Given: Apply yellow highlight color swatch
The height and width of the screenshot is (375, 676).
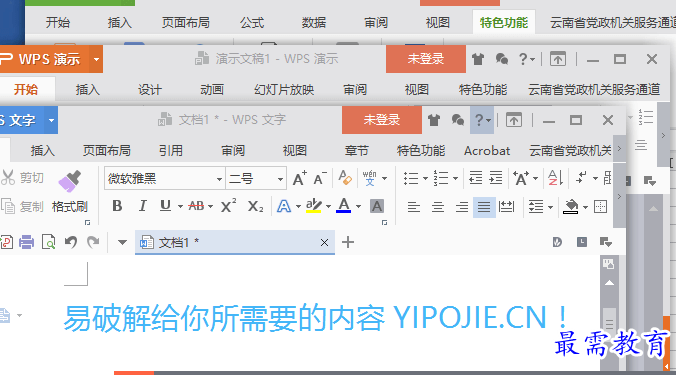Looking at the screenshot, I should point(313,206).
